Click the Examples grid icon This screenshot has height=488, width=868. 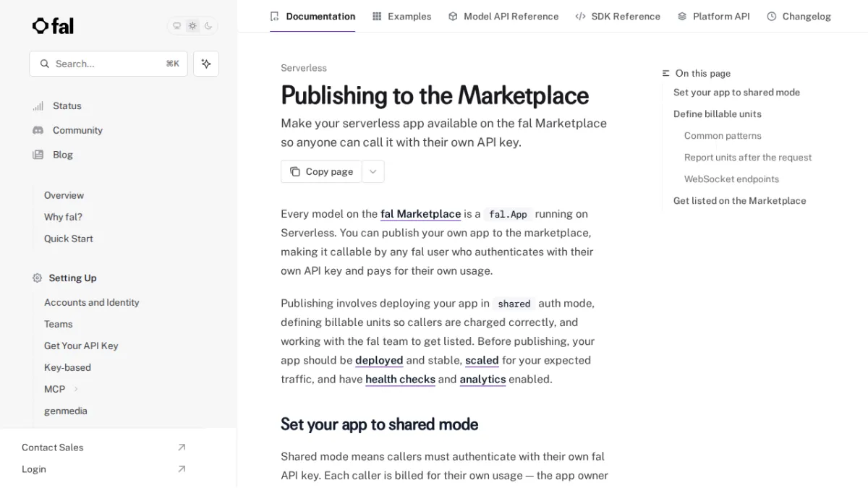377,16
